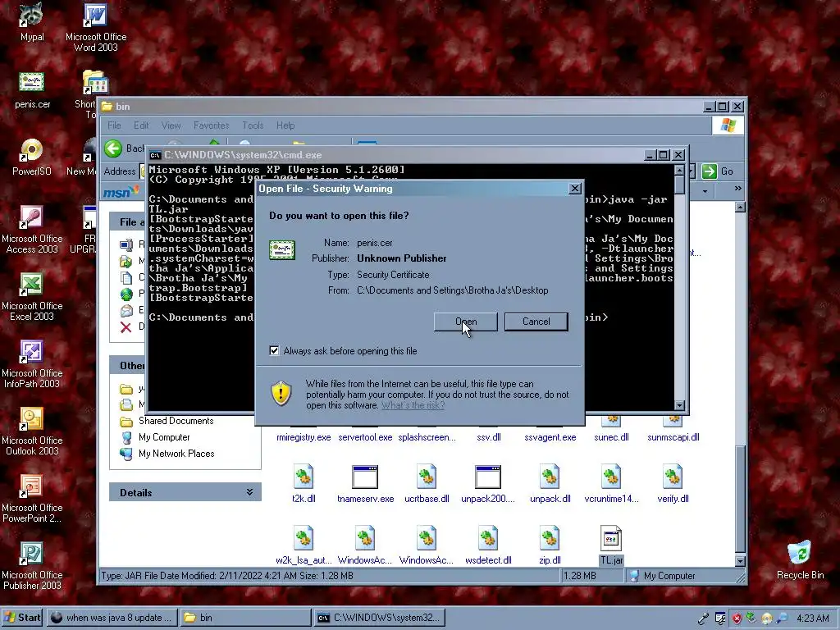The width and height of the screenshot is (840, 630).
Task: Click the green Go arrow button
Action: pyautogui.click(x=710, y=171)
